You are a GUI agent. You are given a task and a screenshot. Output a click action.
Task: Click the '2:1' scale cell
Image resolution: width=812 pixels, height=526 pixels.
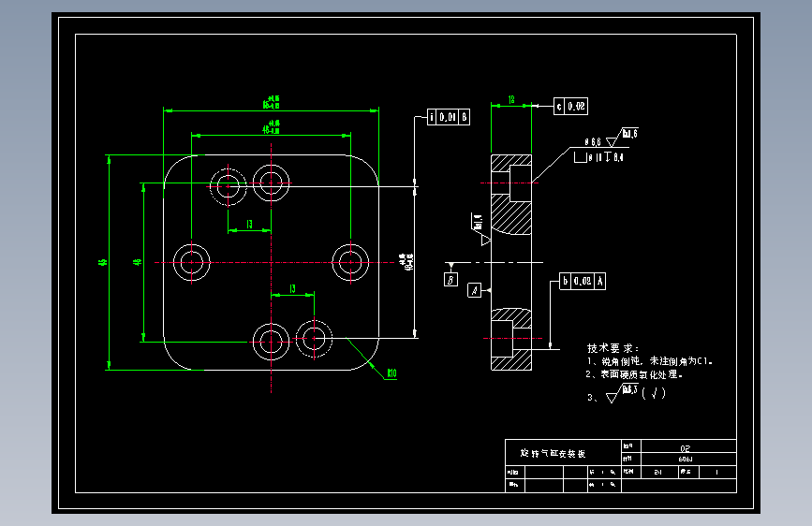(657, 472)
